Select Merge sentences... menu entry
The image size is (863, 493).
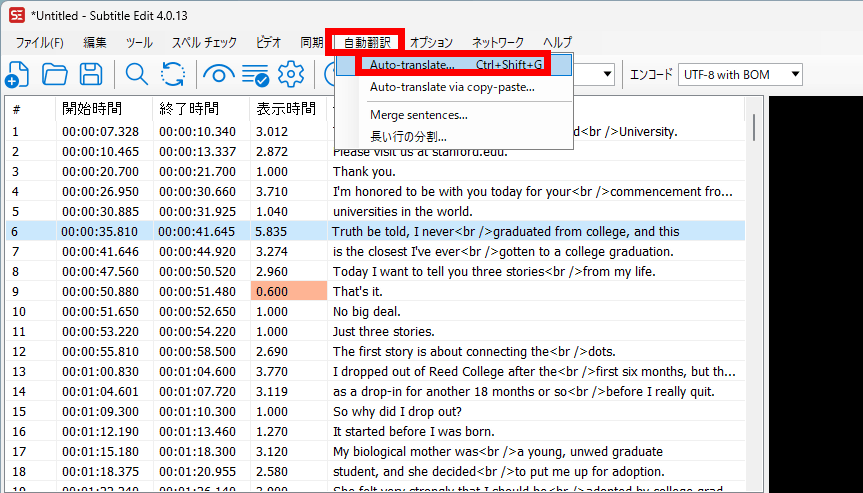(x=455, y=115)
